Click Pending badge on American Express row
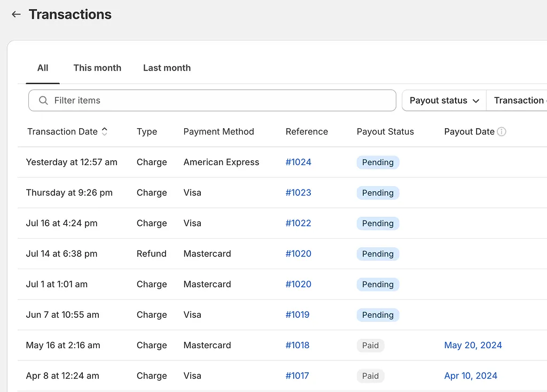547x392 pixels. click(378, 162)
